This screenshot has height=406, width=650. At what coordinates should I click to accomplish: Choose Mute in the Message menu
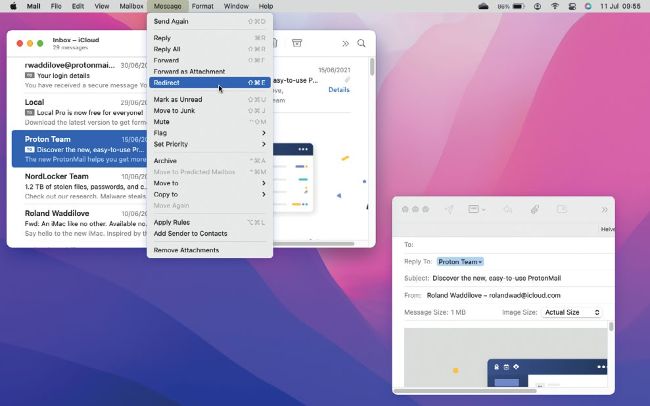210,122
